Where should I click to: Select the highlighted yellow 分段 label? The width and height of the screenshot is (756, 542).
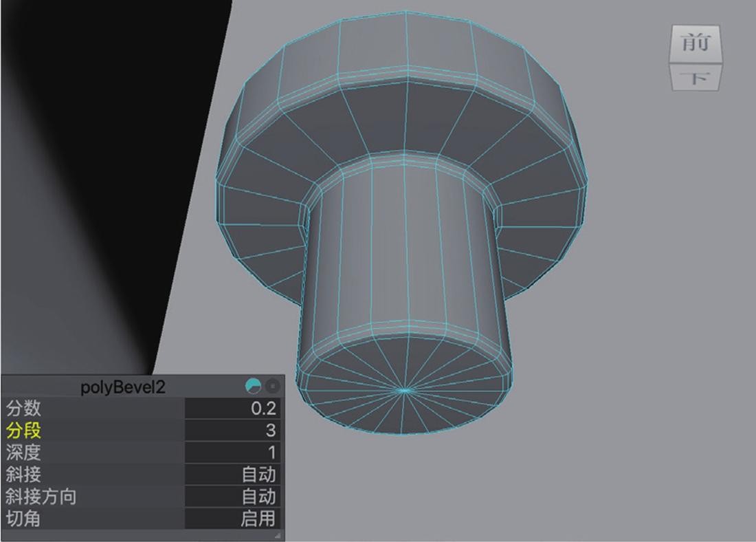[24, 431]
